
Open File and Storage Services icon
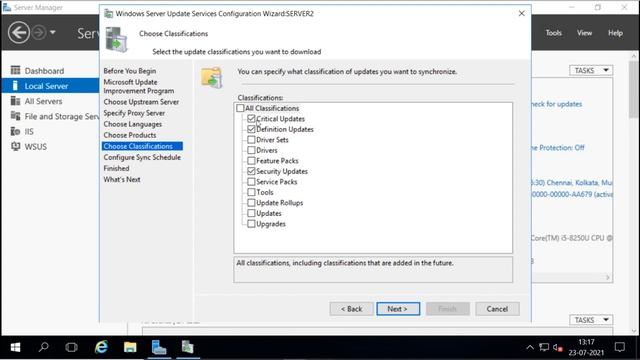(16, 116)
